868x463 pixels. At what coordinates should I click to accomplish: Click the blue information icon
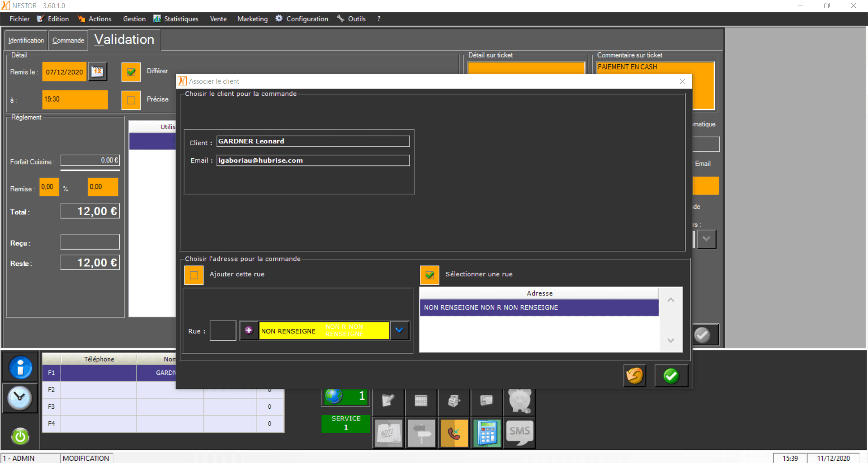tap(20, 367)
